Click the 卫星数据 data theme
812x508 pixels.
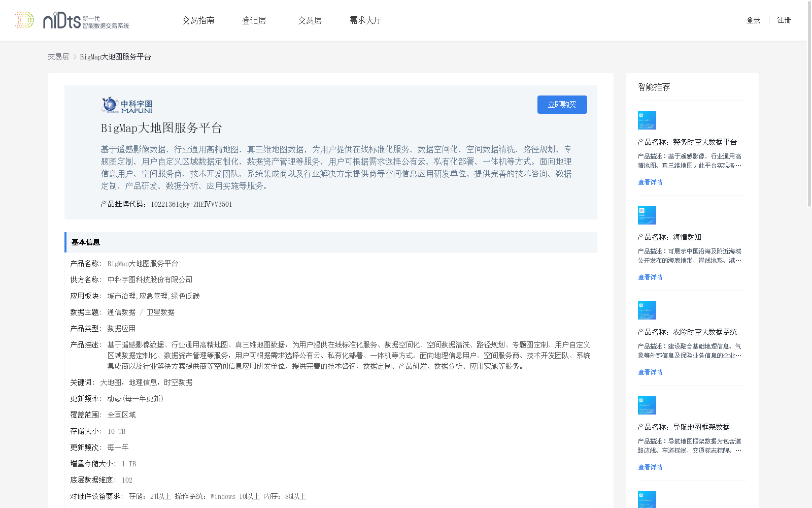(x=160, y=312)
